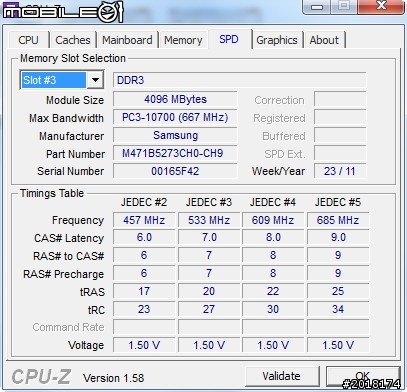Click the Samsung manufacturer field
407x392 pixels.
tap(175, 135)
